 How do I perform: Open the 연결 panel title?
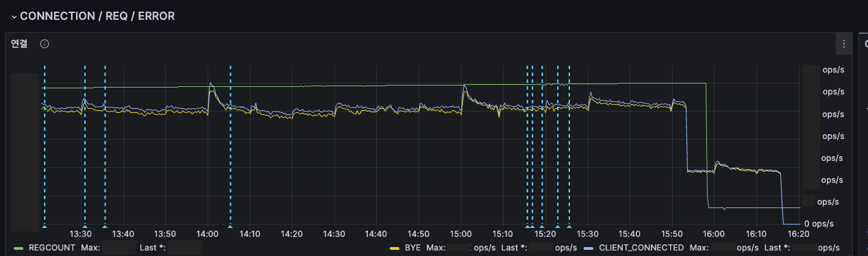pos(19,44)
